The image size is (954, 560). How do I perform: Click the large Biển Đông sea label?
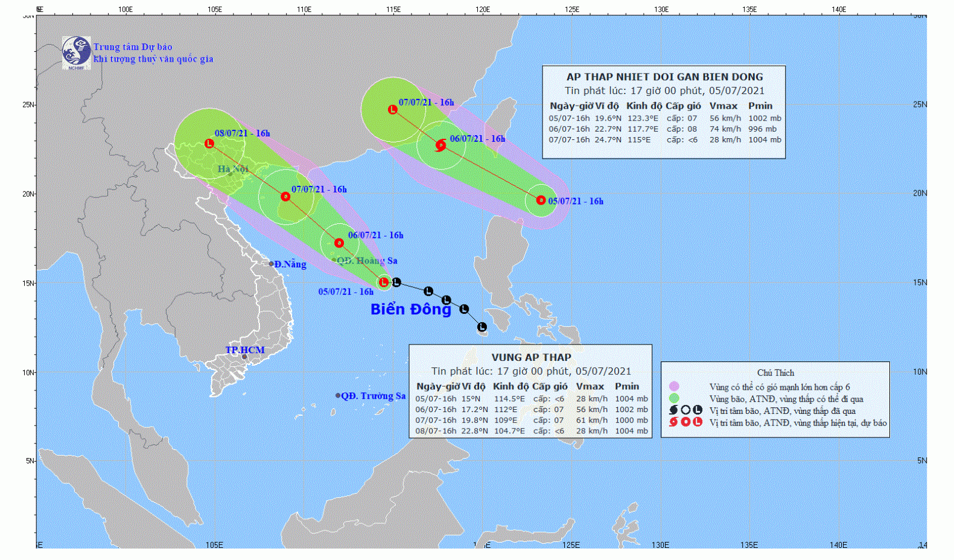[x=410, y=309]
